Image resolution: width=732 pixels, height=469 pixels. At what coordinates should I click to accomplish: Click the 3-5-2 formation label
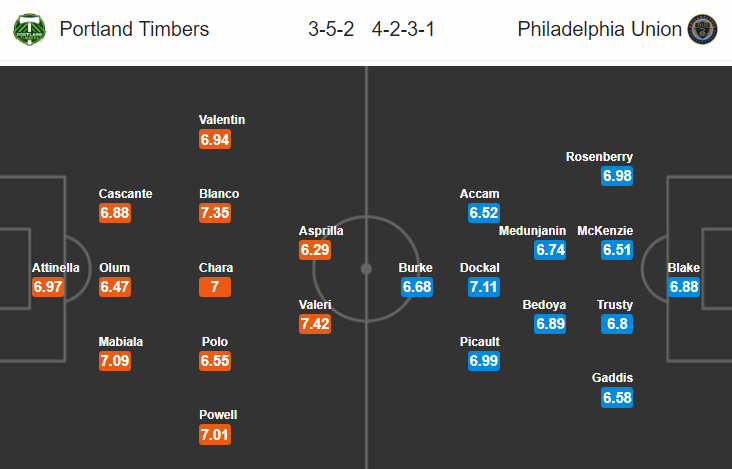(x=331, y=29)
